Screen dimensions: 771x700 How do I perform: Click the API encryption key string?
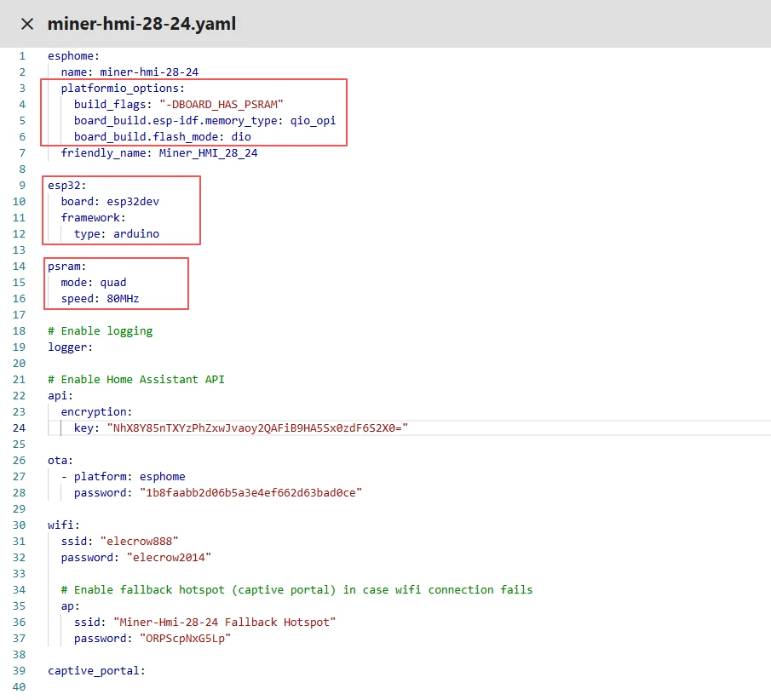pos(254,428)
